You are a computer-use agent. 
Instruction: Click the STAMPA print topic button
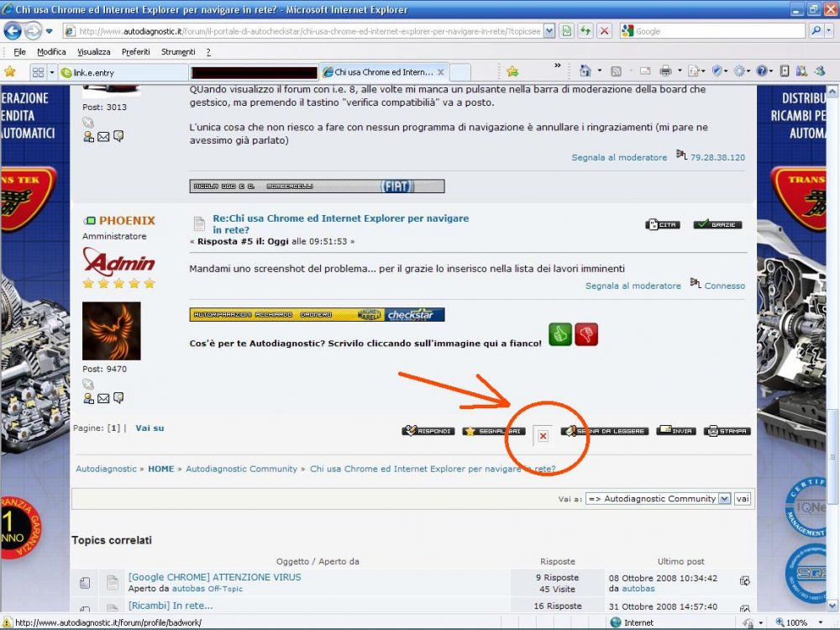727,431
